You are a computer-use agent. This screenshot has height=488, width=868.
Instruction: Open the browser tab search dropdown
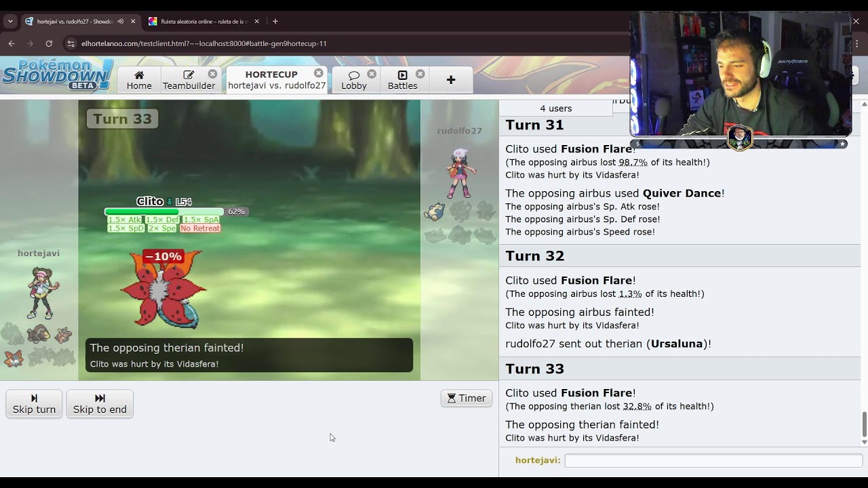click(x=9, y=21)
